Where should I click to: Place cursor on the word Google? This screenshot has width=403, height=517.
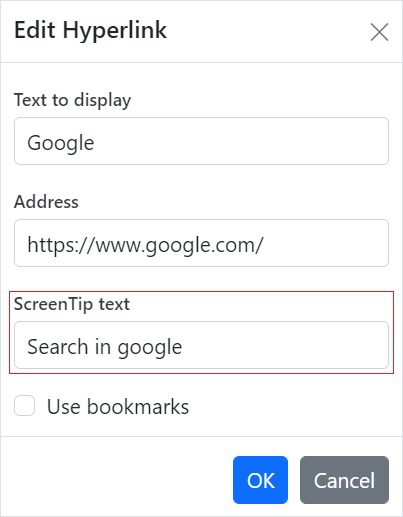61,143
